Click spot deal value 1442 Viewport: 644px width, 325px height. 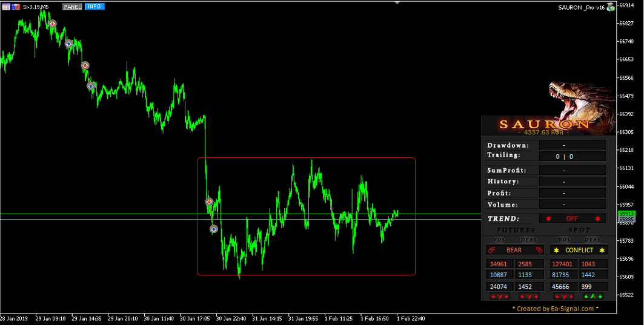[x=594, y=275]
